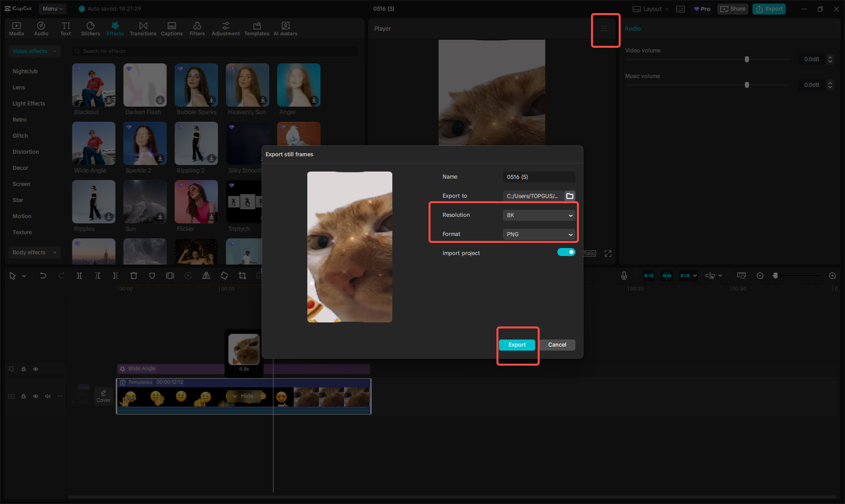
Task: Toggle lock on the main video track
Action: [x=24, y=396]
